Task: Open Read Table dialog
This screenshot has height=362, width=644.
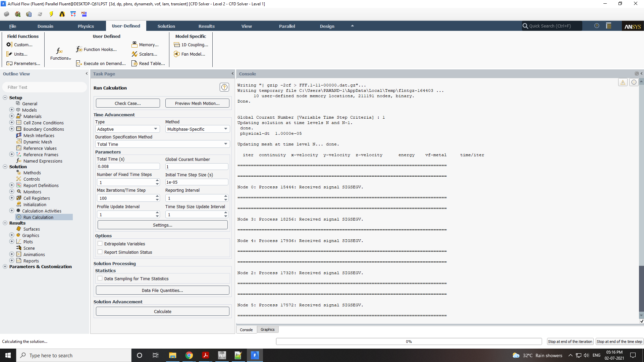Action: 148,63
